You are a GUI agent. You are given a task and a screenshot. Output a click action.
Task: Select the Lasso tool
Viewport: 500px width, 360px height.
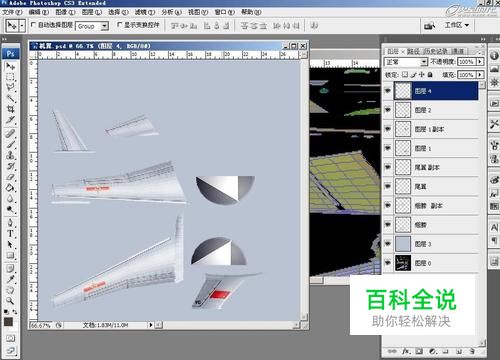pos(10,87)
